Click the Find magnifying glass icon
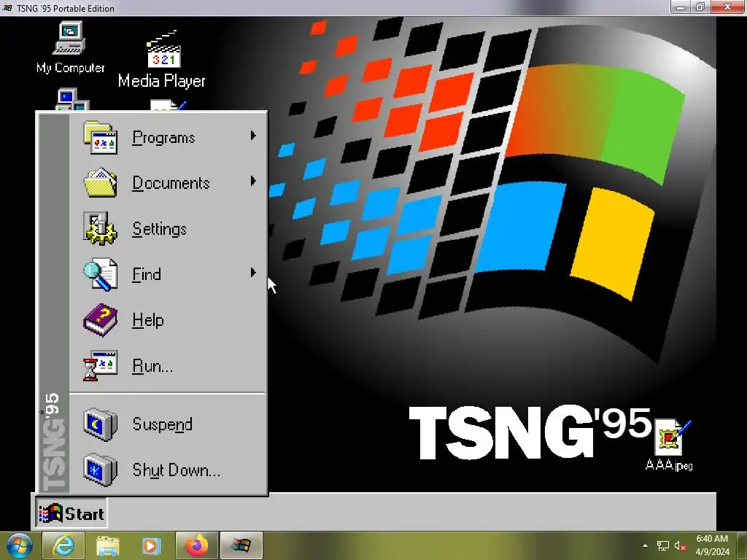Screen dimensions: 747x560 point(101,274)
